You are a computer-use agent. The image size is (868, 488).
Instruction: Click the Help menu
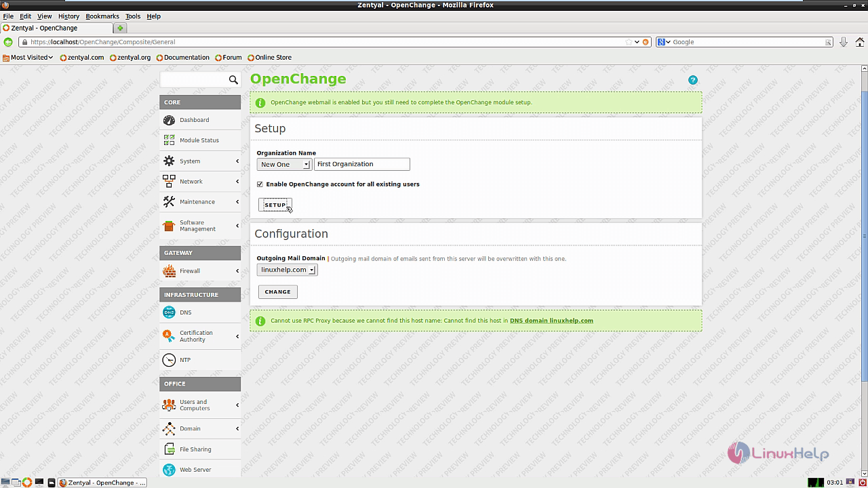point(154,16)
